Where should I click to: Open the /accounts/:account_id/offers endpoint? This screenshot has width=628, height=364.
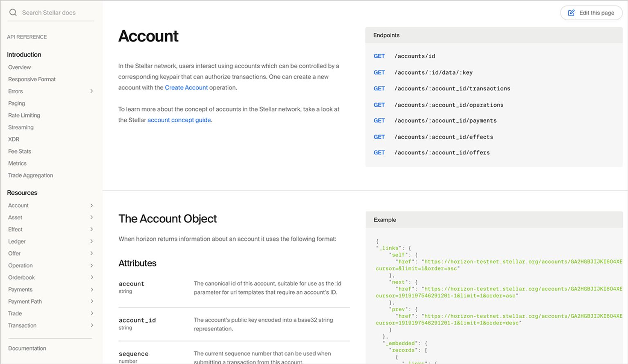[x=442, y=153]
